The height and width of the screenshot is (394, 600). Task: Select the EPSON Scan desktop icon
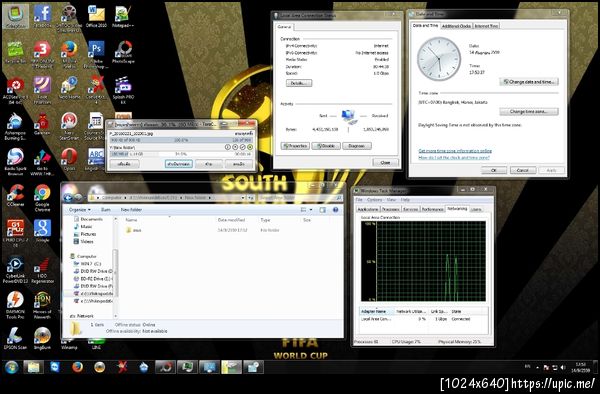pos(15,338)
